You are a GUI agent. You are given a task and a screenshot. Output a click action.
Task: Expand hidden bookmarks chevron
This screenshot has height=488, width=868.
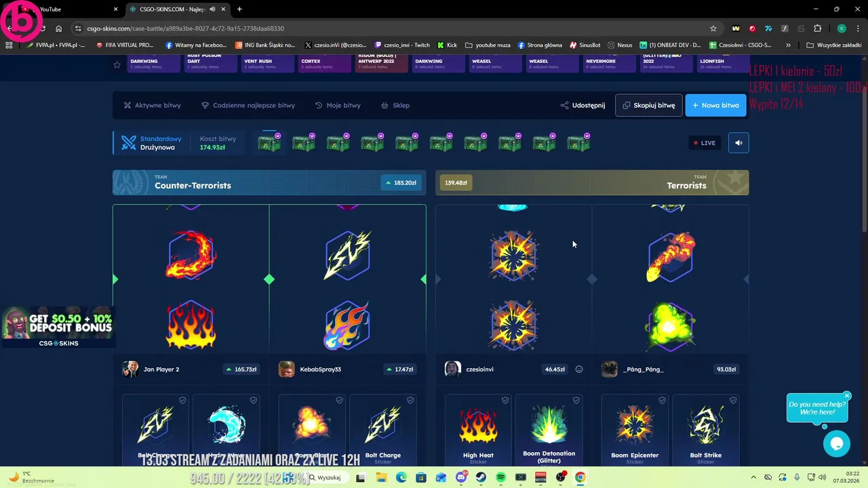788,45
